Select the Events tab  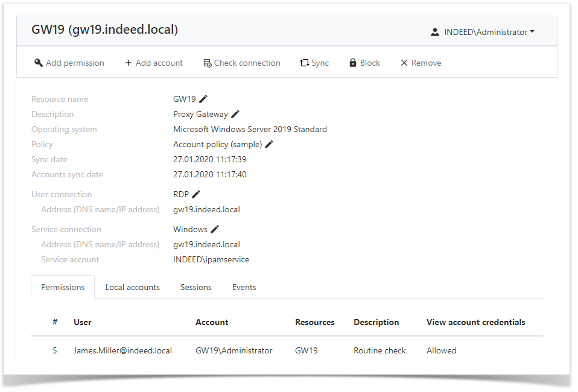click(x=244, y=287)
